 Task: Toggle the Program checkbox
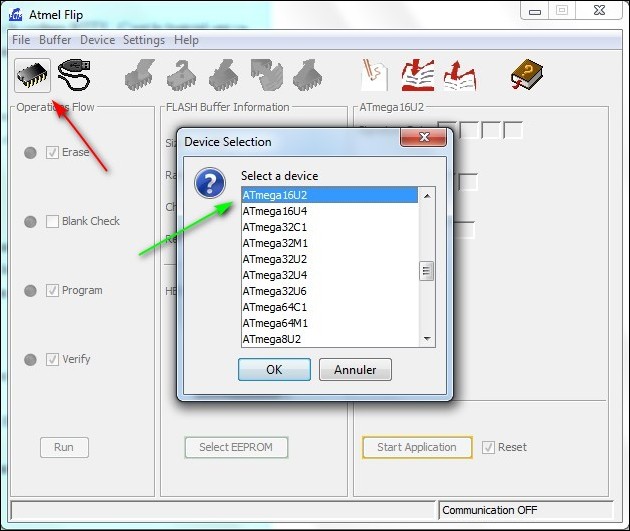click(52, 290)
